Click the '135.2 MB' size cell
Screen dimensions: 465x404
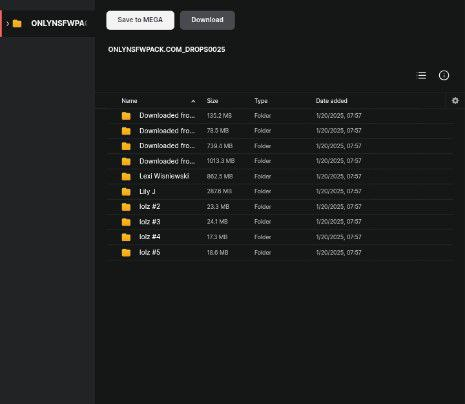click(219, 116)
